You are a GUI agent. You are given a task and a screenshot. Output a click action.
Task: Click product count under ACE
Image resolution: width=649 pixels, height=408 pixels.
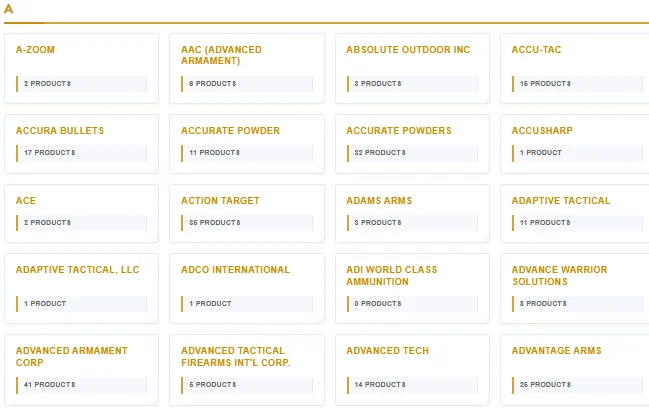click(47, 223)
